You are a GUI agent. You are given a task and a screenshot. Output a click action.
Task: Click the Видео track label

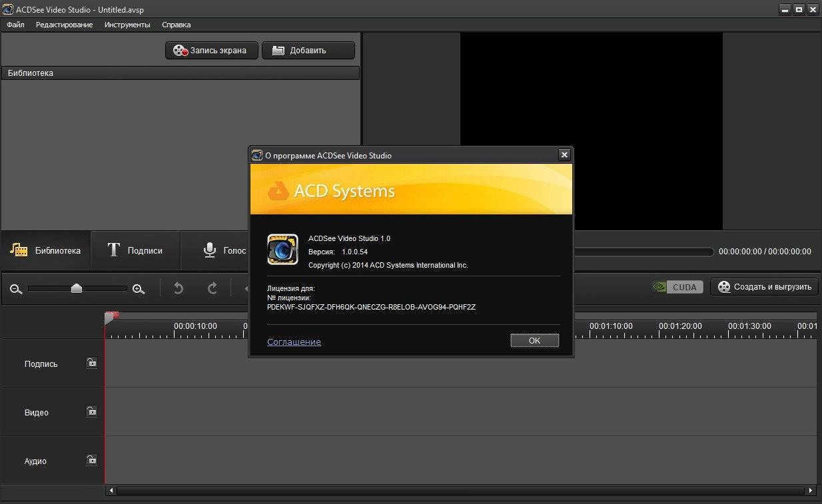(x=37, y=412)
